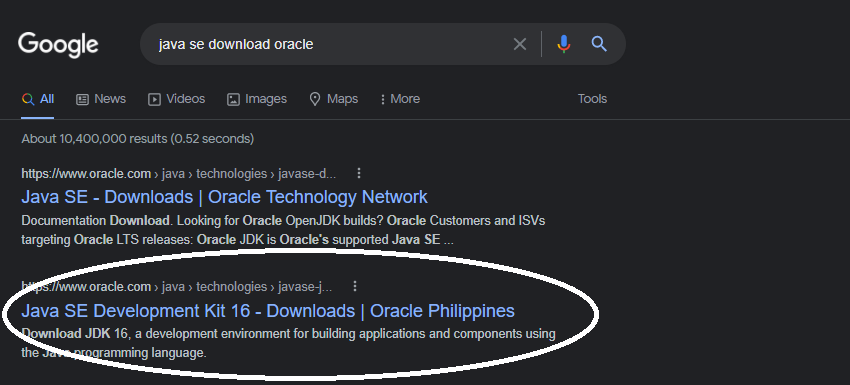Switch to the Videos tab
The image size is (850, 385).
[176, 99]
